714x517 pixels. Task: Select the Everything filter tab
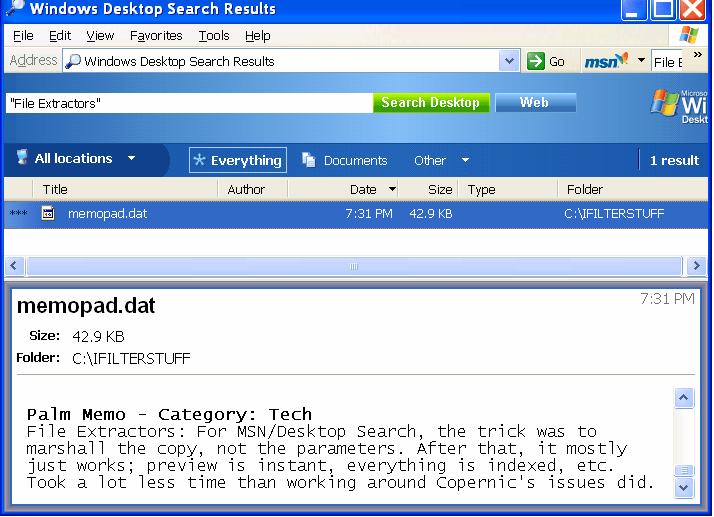click(238, 160)
